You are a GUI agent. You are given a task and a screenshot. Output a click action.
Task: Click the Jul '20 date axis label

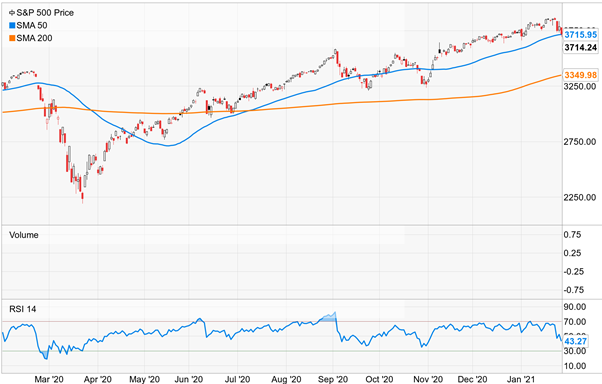pos(237,379)
